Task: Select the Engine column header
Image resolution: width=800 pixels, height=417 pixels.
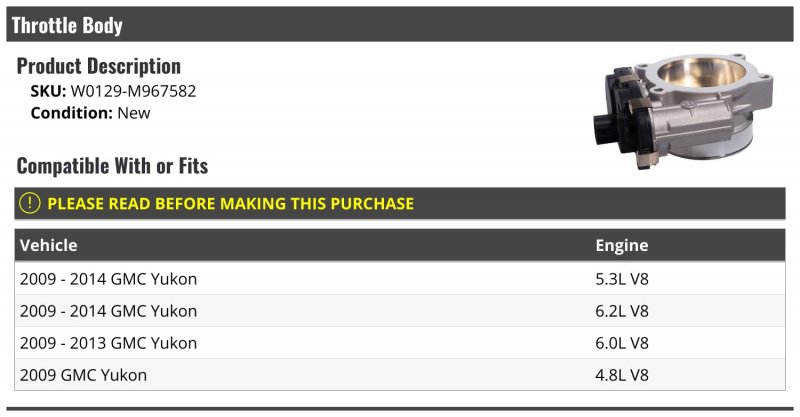Action: click(x=621, y=245)
